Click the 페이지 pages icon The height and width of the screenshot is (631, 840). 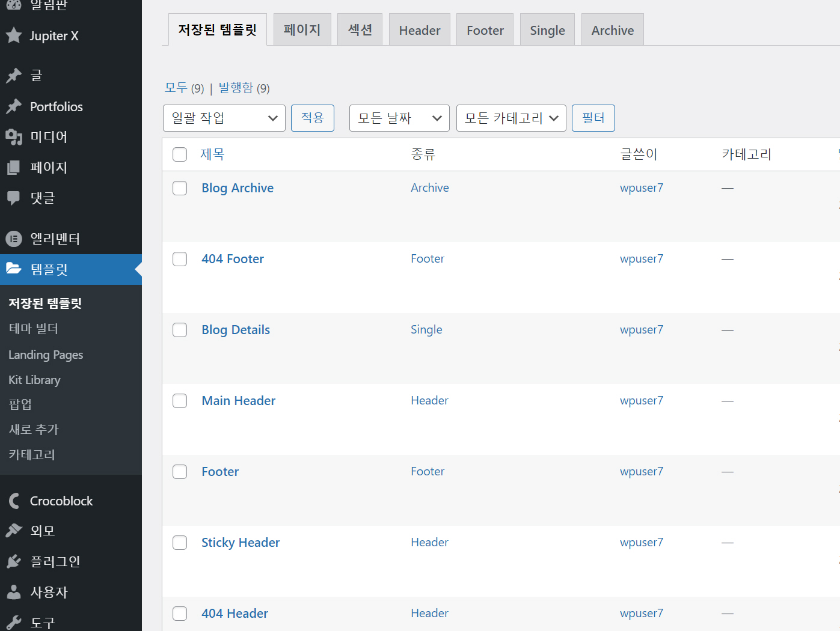(14, 167)
